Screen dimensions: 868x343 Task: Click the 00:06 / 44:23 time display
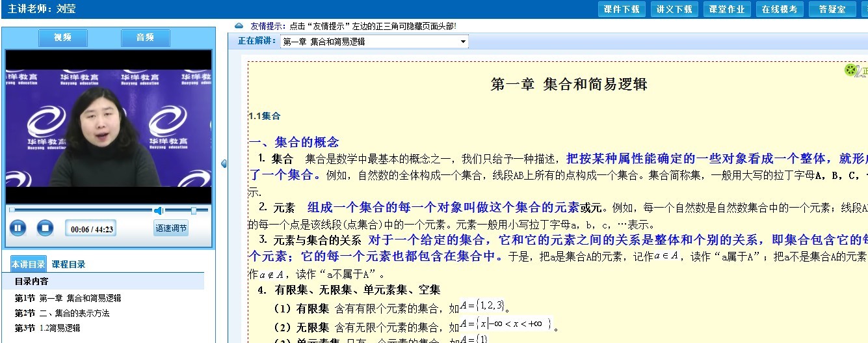point(92,229)
